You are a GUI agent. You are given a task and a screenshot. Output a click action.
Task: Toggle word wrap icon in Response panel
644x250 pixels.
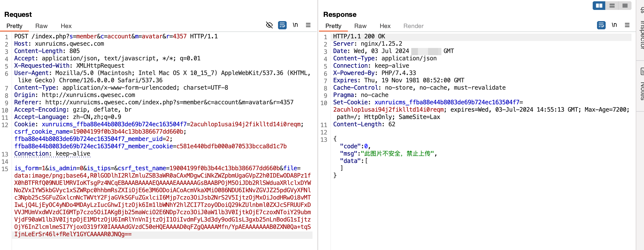click(601, 25)
